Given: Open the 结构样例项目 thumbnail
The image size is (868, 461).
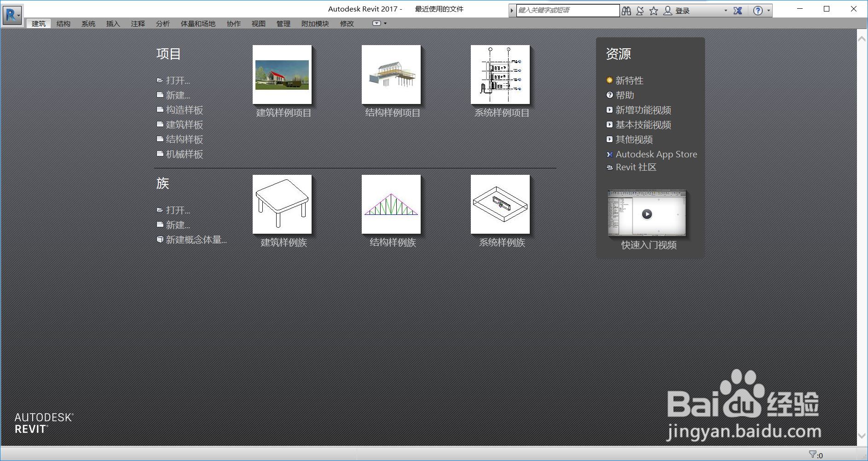Looking at the screenshot, I should pos(391,75).
